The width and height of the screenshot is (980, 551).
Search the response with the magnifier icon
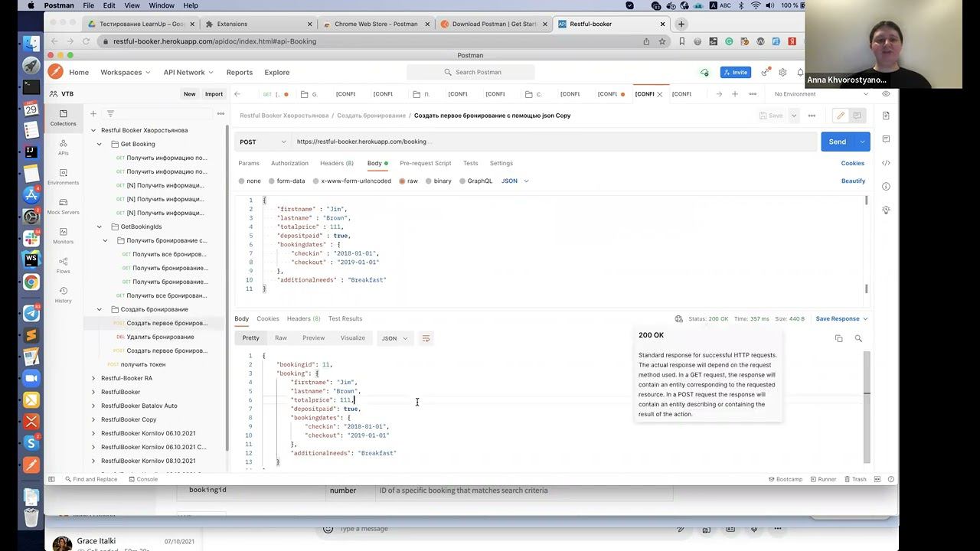[858, 338]
